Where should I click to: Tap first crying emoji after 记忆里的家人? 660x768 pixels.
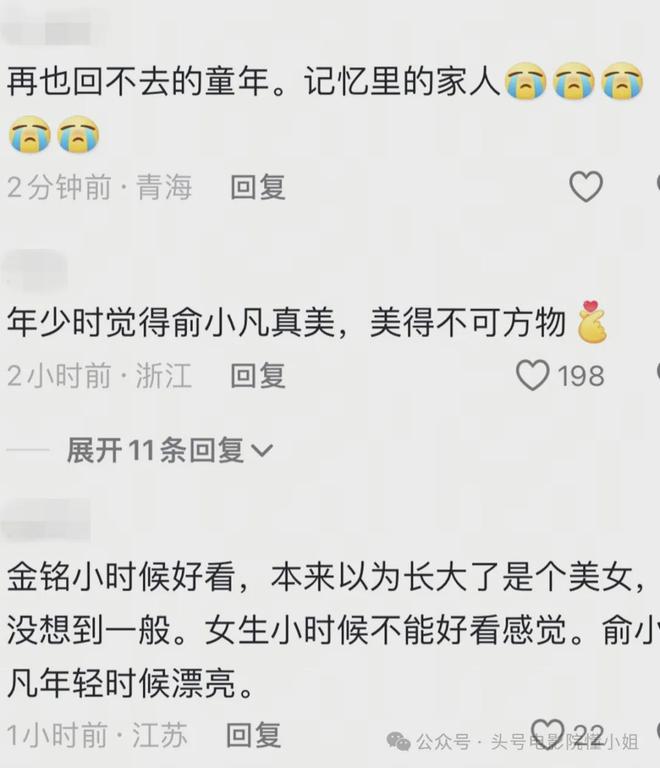point(526,81)
